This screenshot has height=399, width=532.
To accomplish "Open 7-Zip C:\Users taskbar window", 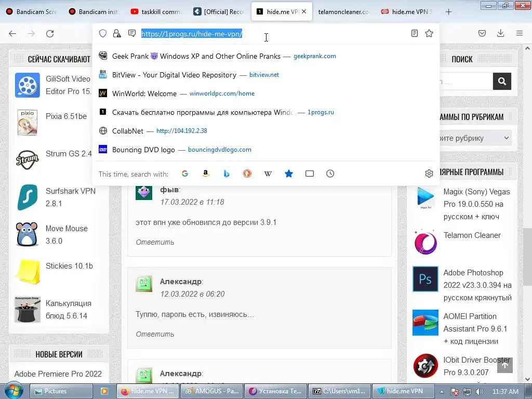I will [339, 391].
